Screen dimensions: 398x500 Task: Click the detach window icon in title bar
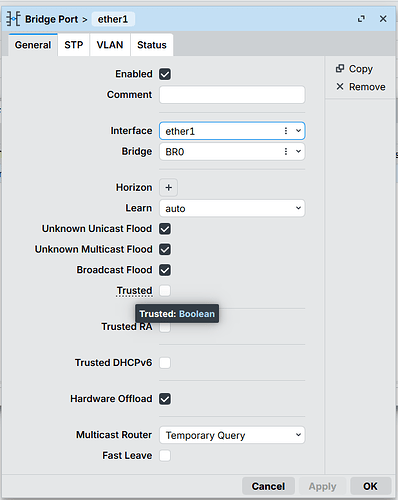[361, 19]
